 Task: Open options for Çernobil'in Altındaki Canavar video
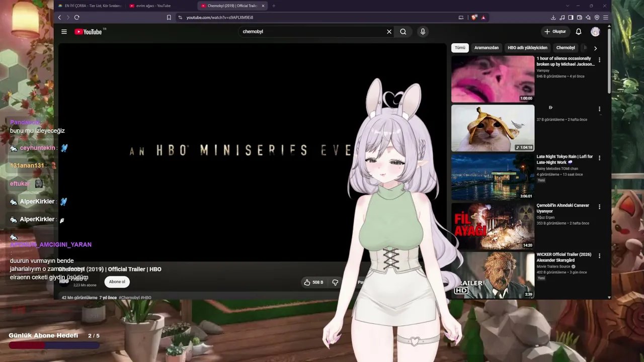(x=599, y=207)
